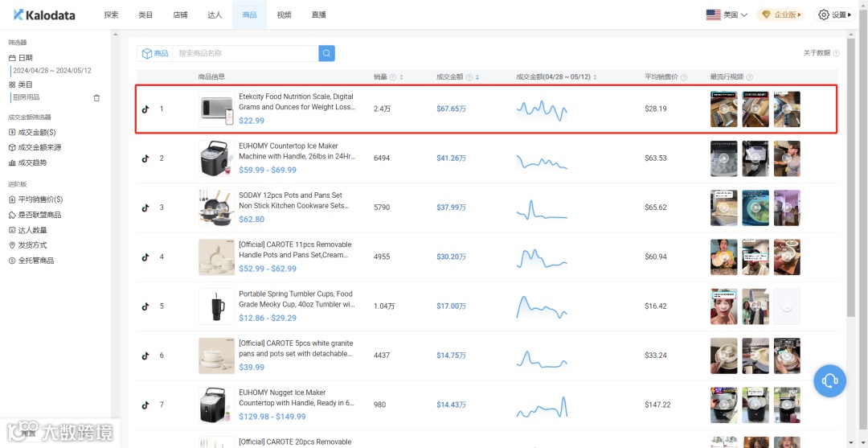
Task: Play third popular video for Etekcity scale
Action: [787, 109]
